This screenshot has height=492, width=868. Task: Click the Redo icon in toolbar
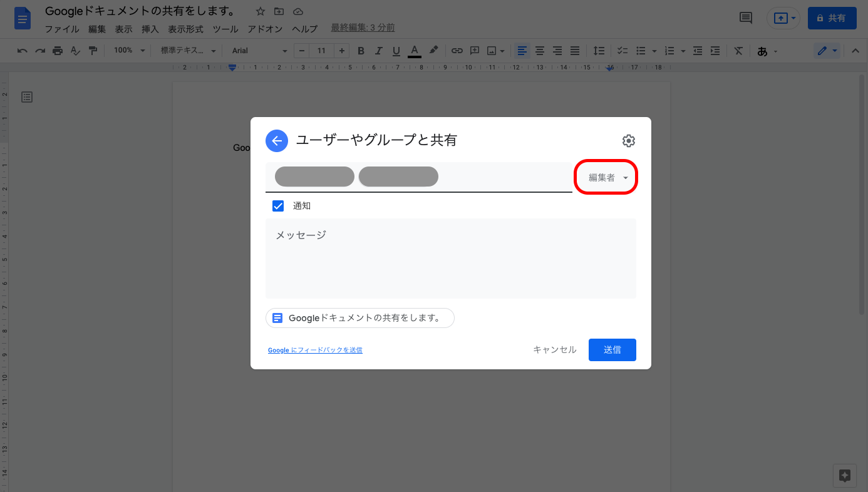click(40, 51)
